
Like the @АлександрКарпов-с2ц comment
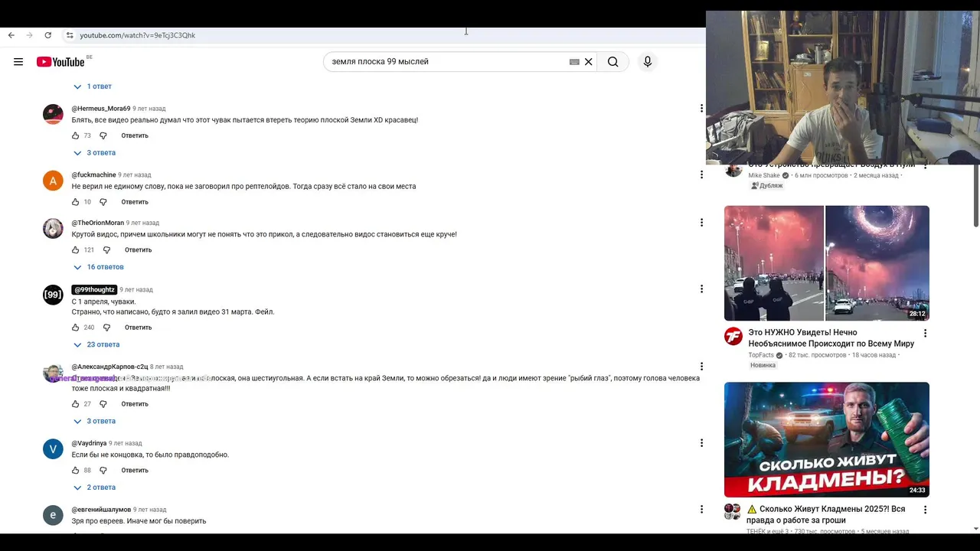[76, 404]
